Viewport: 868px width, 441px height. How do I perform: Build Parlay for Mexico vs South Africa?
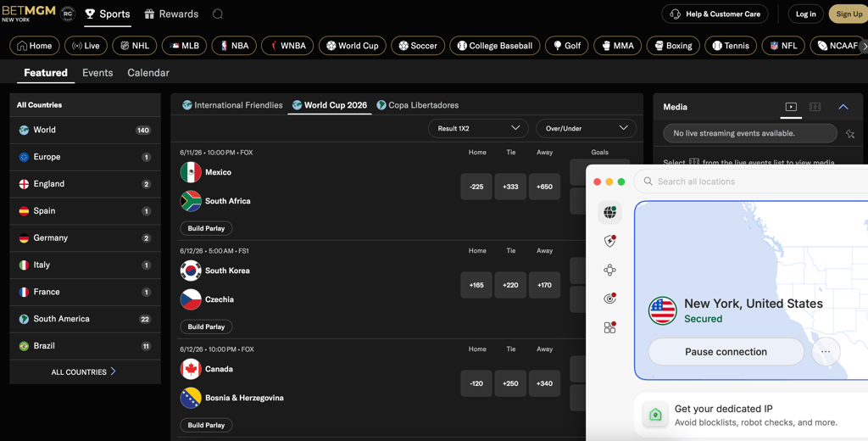click(x=206, y=228)
